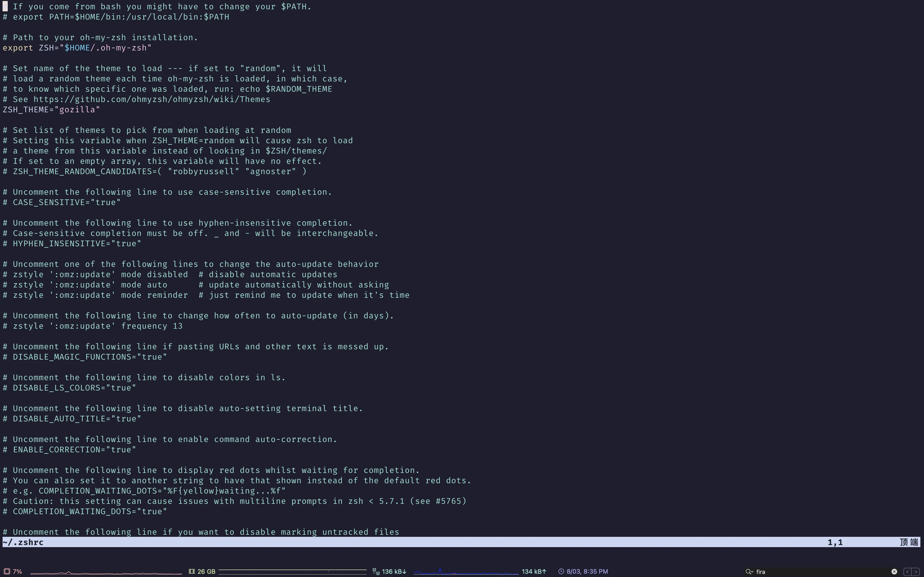This screenshot has height=577, width=924.
Task: Go to next search result arrow
Action: (915, 571)
